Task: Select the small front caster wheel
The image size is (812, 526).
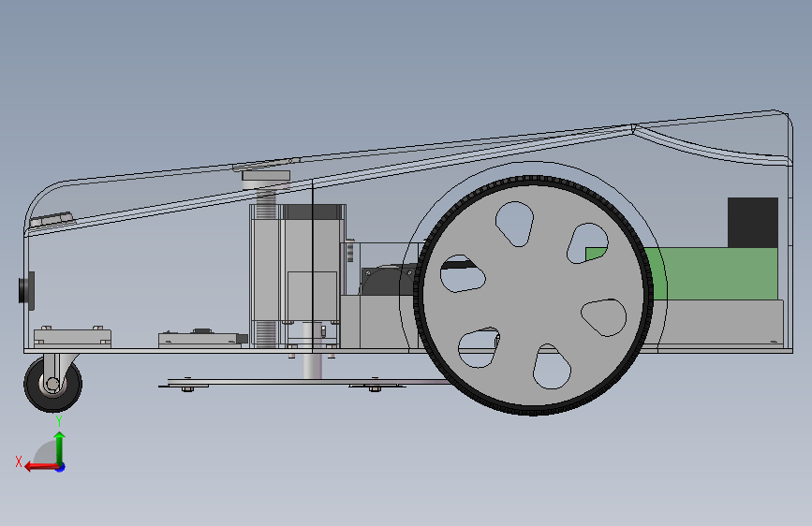Action: click(x=52, y=384)
